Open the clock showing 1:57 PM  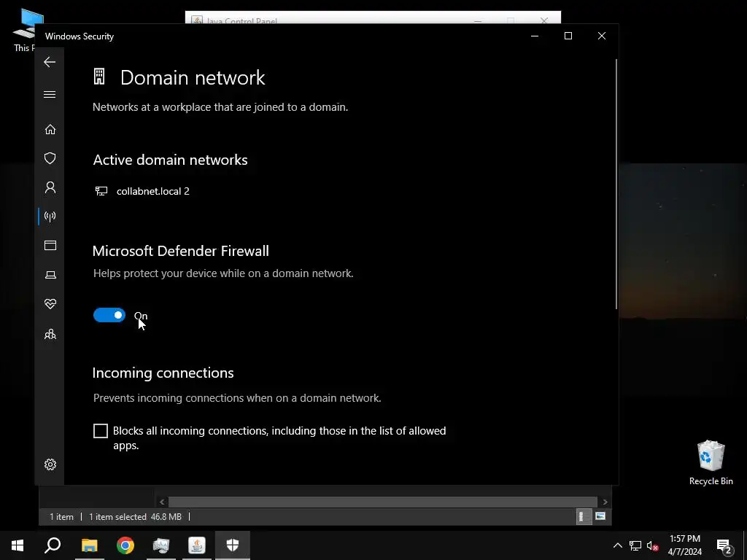pos(684,545)
